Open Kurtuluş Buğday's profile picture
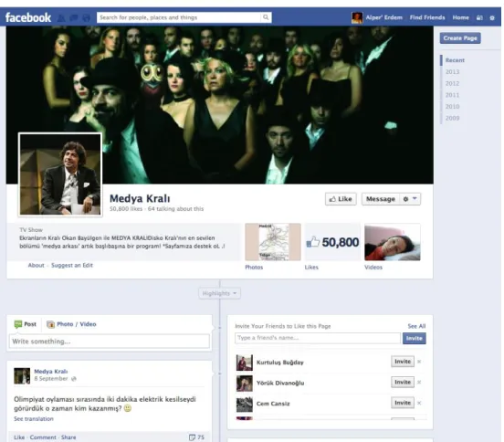 click(x=245, y=363)
